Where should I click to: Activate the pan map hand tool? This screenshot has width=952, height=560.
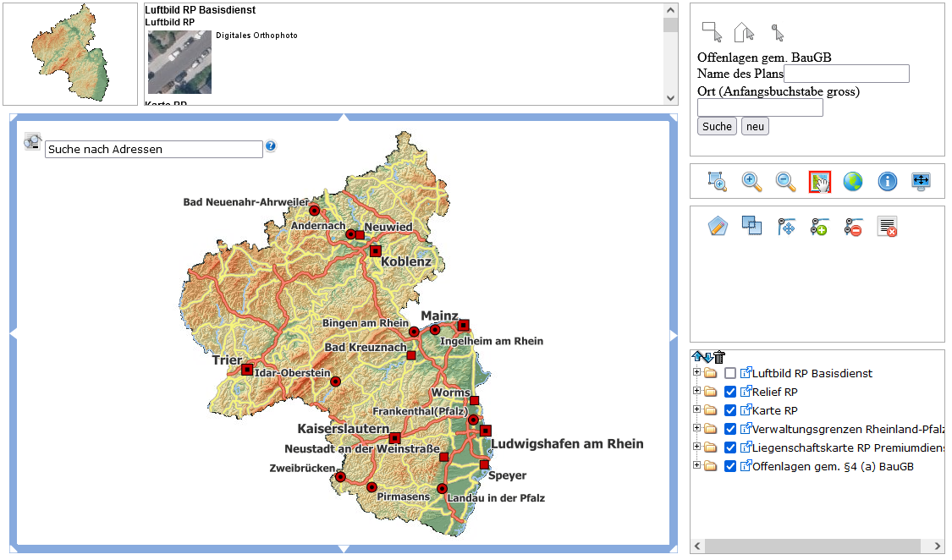point(820,181)
